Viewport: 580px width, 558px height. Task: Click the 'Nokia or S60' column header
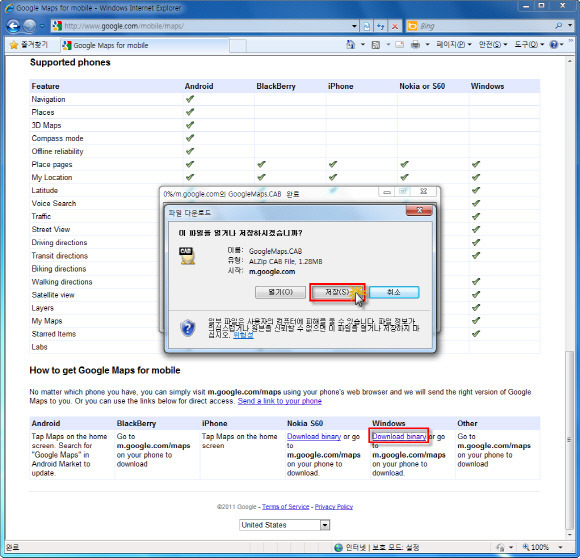coord(422,86)
